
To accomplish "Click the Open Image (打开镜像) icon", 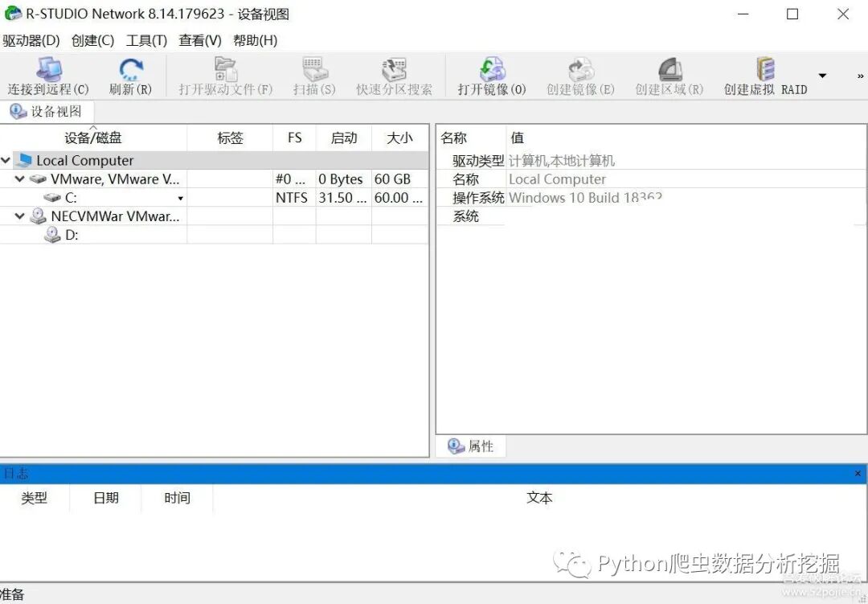I will click(x=492, y=70).
